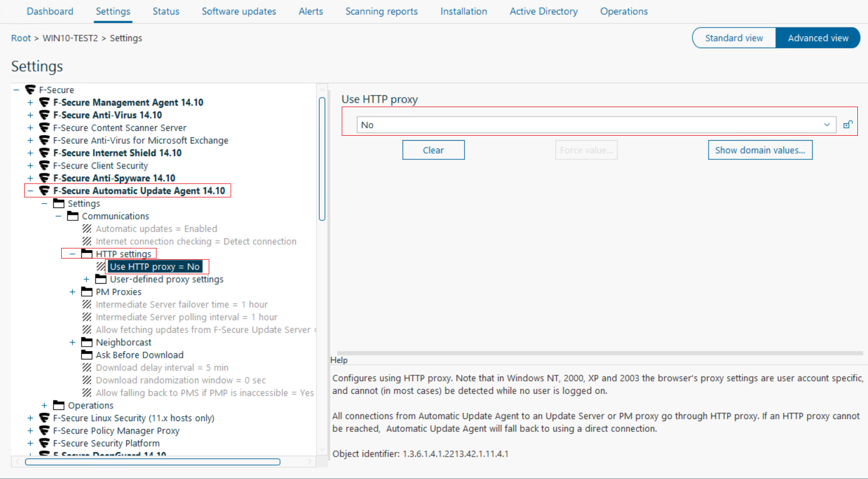Select Allow falling back to PMS row
Image resolution: width=868 pixels, height=479 pixels.
coord(205,393)
